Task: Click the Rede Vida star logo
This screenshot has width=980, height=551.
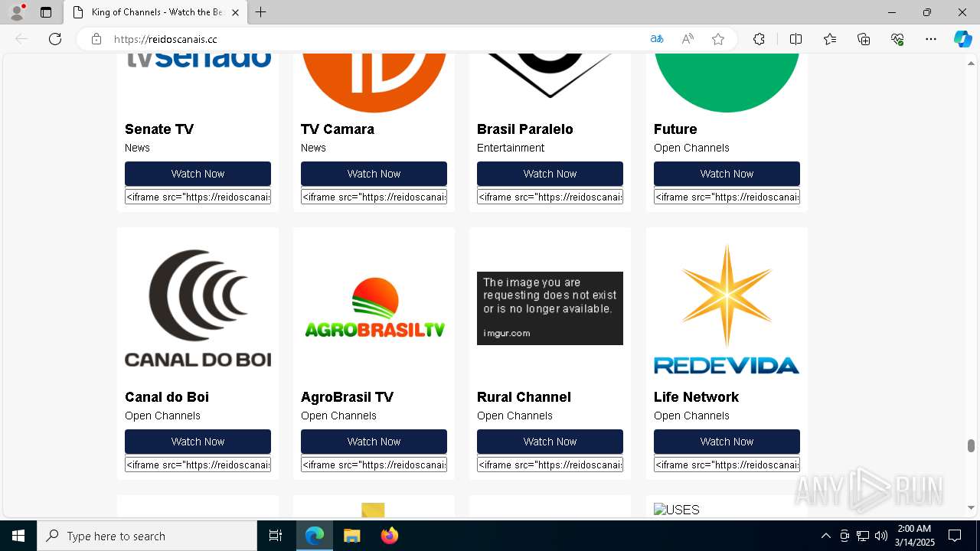Action: (727, 308)
